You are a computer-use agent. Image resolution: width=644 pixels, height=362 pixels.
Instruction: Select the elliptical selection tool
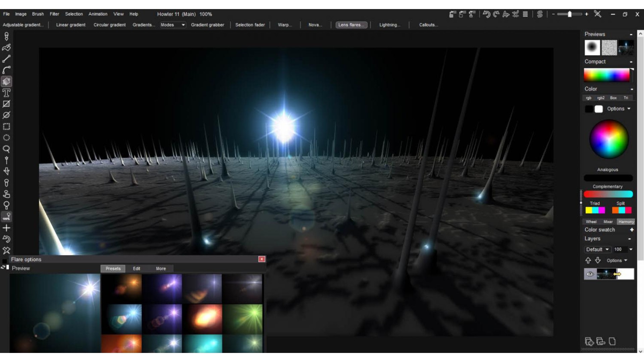click(6, 138)
